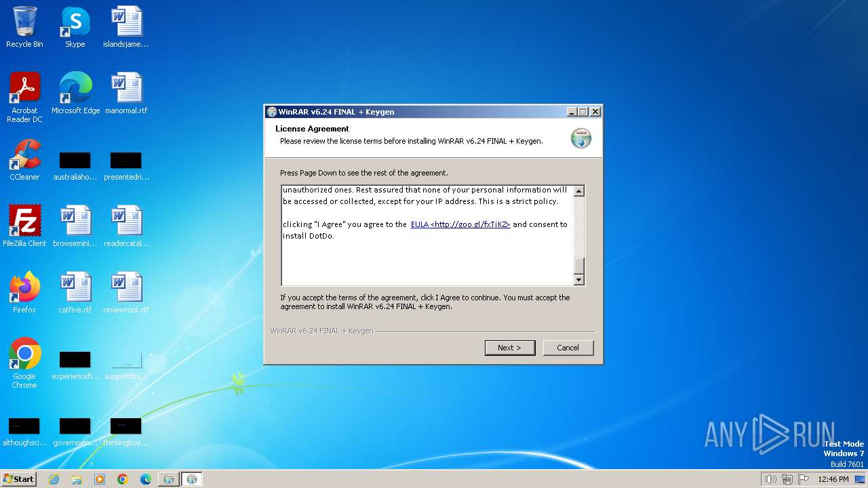
Task: Select the althoughsci file icon
Action: coord(24,432)
